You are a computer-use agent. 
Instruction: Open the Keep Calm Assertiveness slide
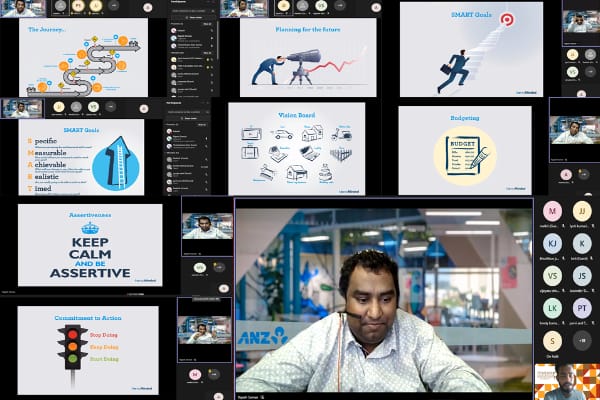(x=90, y=245)
